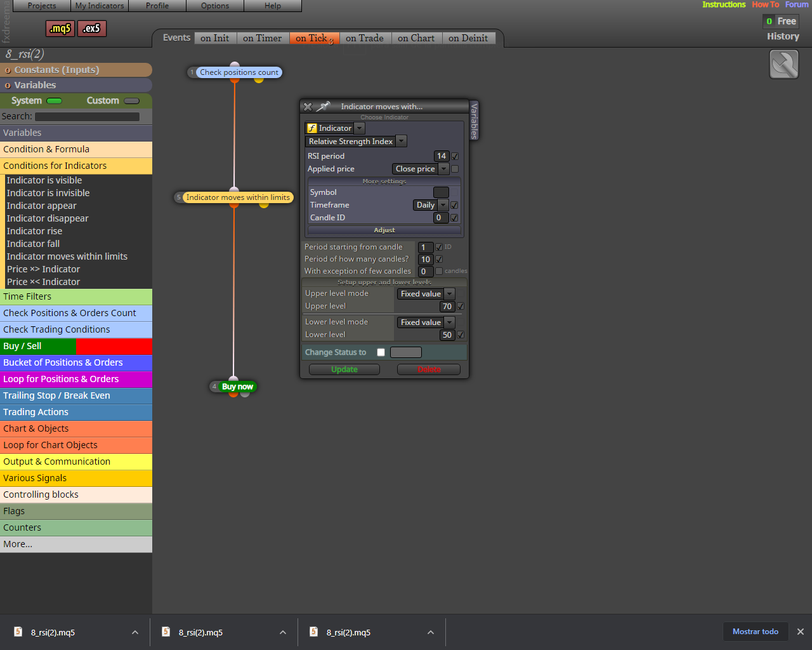812x650 pixels.
Task: Open the How To link
Action: 766,4
